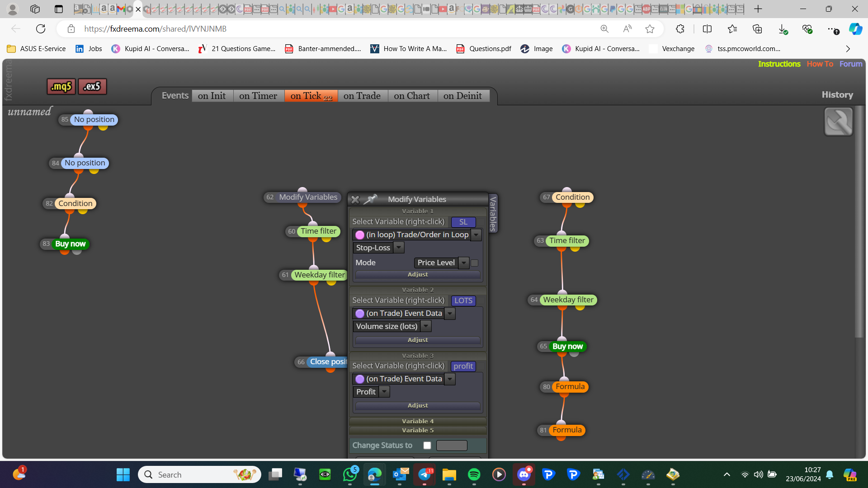The width and height of the screenshot is (868, 488).
Task: Toggle browser split screen
Action: 707,29
